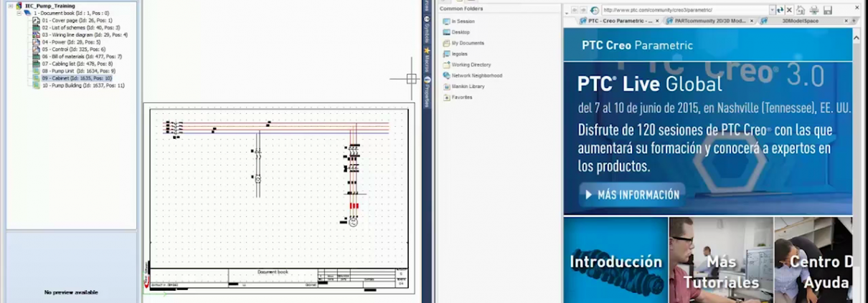Select 08 - Pump Unit assembly
868x303 pixels.
coord(78,71)
